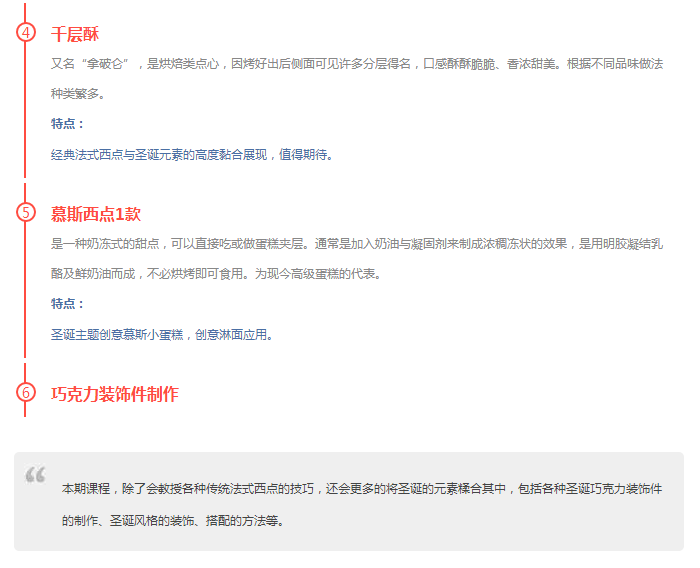Image resolution: width=700 pixels, height=568 pixels.
Task: Click the text 种类繁多。
Action: click(78, 94)
